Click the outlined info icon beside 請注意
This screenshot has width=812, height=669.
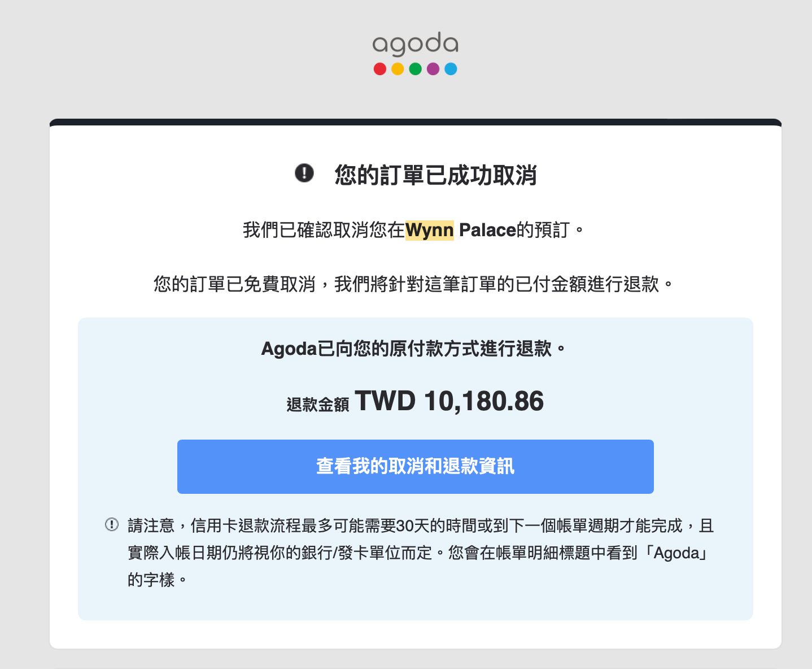tap(112, 524)
